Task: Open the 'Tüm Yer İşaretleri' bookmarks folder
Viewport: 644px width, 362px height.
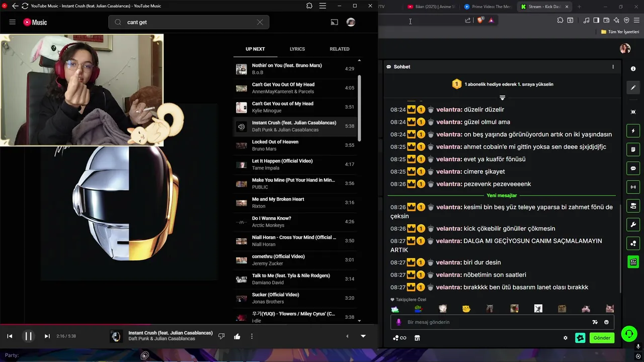Action: point(620,32)
